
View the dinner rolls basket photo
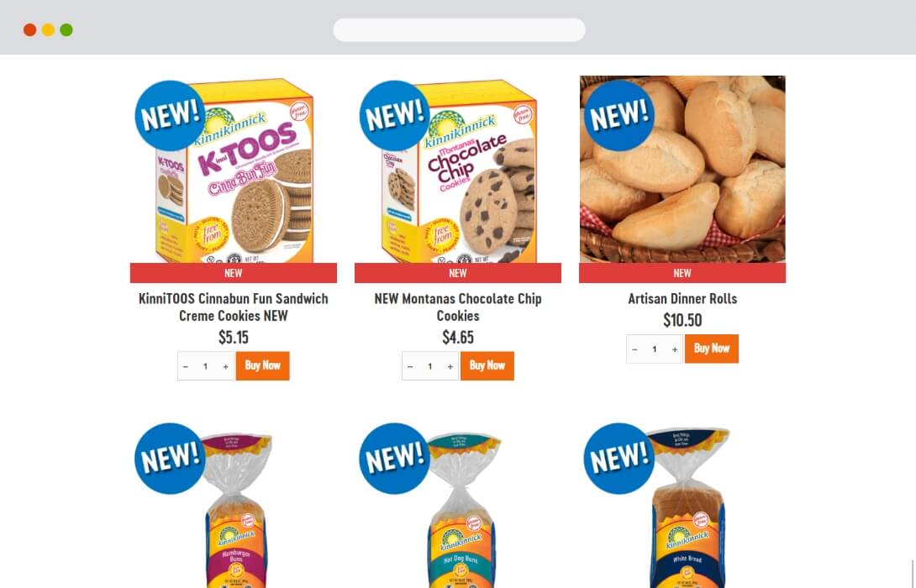(682, 170)
